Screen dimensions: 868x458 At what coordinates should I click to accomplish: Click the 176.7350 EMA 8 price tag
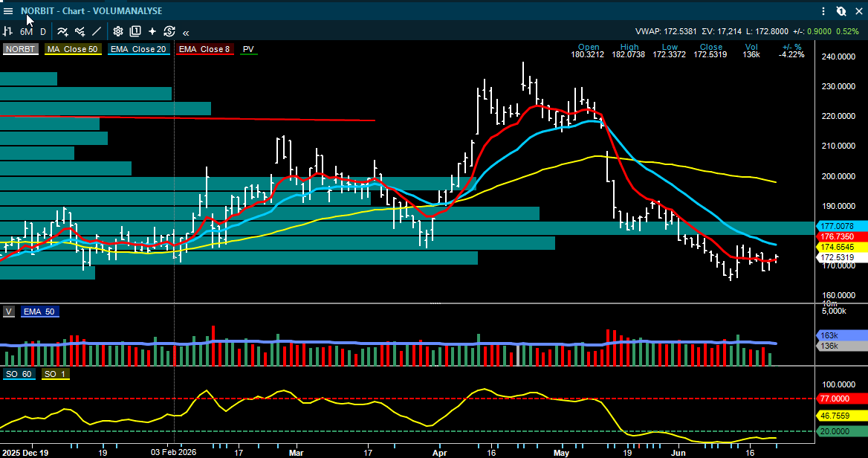point(841,236)
